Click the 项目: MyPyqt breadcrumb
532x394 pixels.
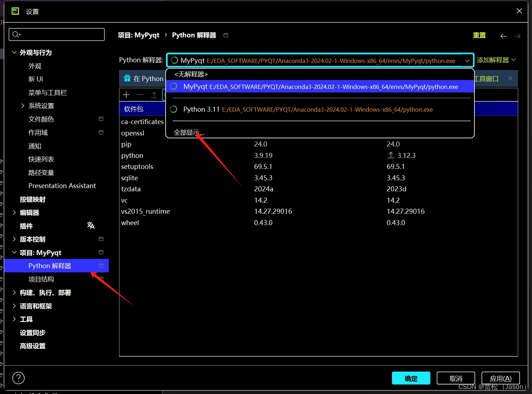coord(139,35)
